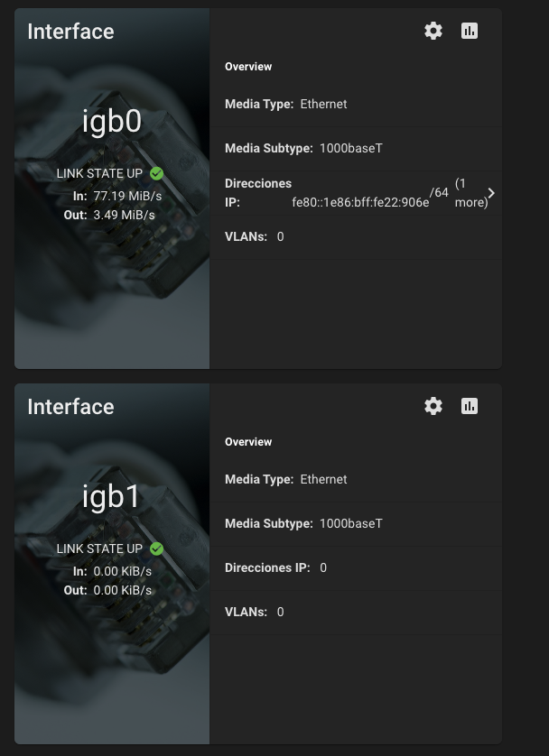The width and height of the screenshot is (549, 756).
Task: Open igb1 interface settings gear
Action: (433, 406)
